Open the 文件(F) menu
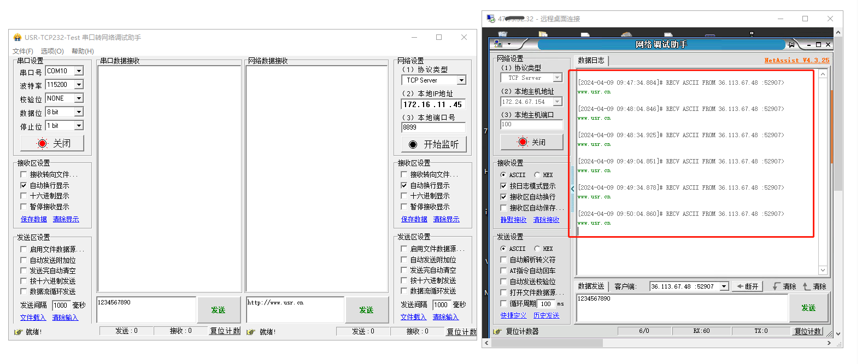868x364 pixels. click(x=23, y=51)
